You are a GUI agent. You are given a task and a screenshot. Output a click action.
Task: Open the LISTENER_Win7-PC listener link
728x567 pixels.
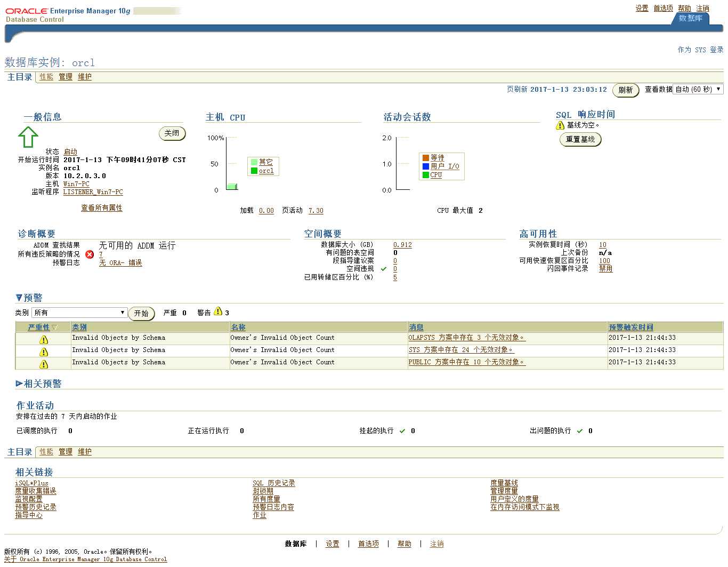pos(93,192)
